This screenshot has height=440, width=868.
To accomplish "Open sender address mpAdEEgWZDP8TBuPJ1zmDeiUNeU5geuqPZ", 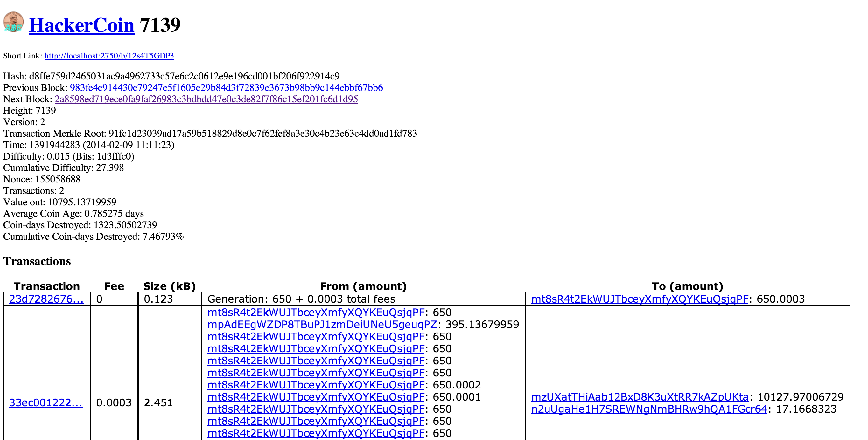I will pos(322,325).
